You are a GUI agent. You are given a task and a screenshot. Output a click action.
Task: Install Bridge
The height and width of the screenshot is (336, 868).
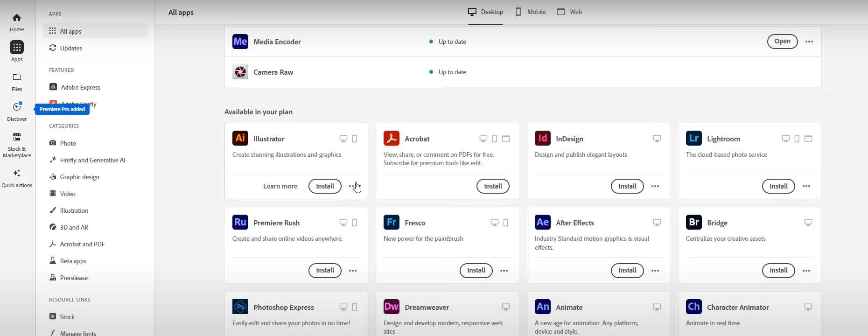click(x=778, y=270)
